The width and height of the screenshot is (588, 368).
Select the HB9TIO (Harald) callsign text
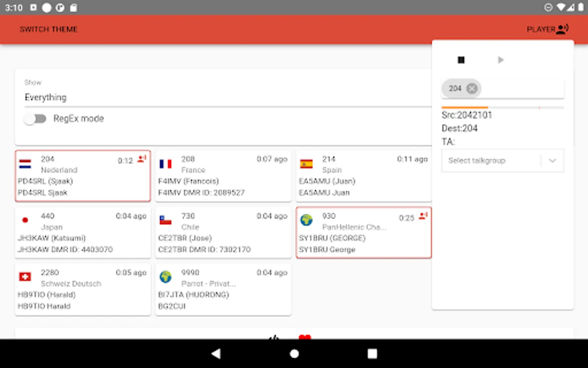coord(47,295)
